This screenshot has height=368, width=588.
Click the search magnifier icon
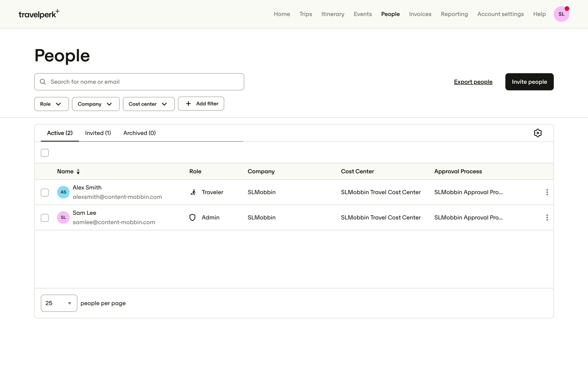(43, 82)
